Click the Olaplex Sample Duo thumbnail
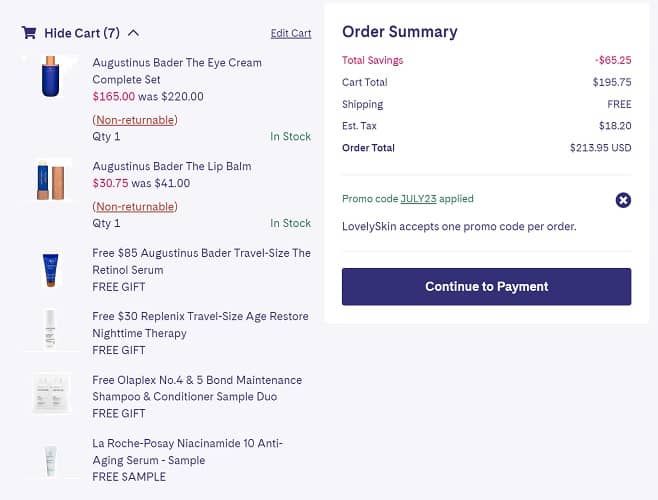Viewport: 658px width, 500px height. click(x=51, y=392)
